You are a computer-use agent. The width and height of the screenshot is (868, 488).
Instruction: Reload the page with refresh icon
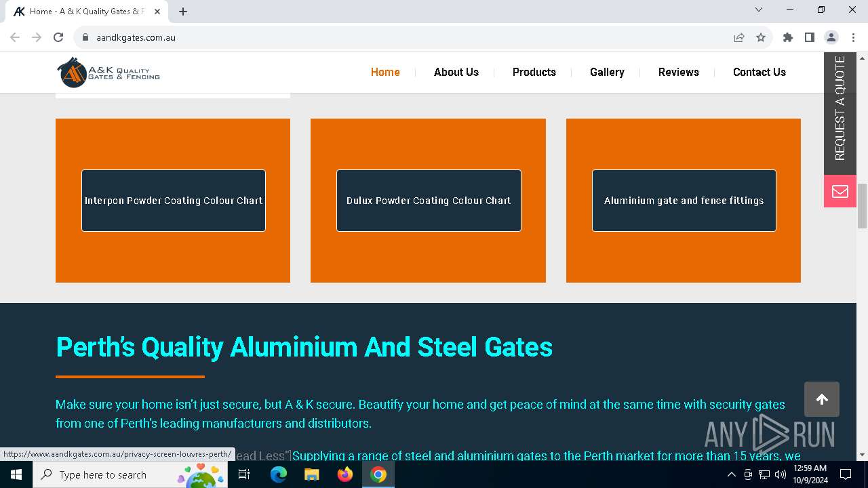point(58,37)
